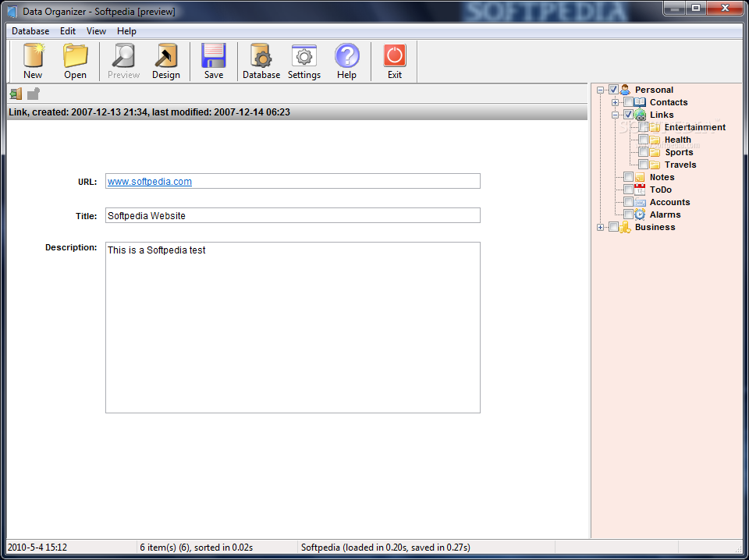Select the Travels tree label

[x=680, y=165]
